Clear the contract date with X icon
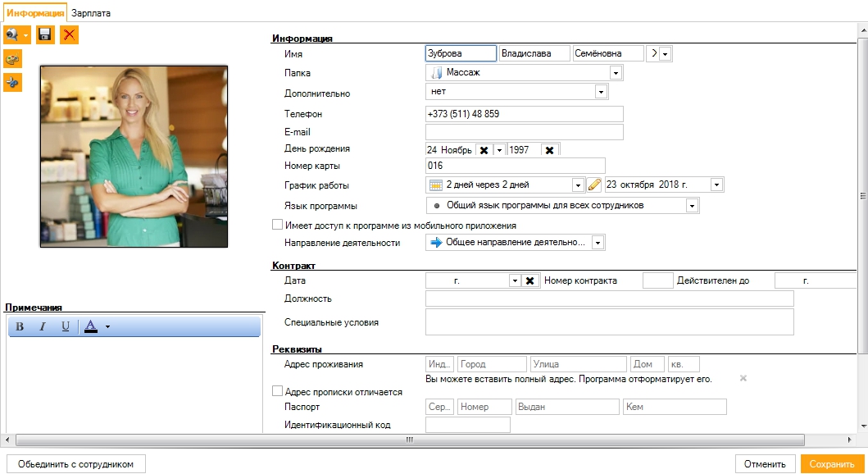This screenshot has height=474, width=868. coord(529,281)
